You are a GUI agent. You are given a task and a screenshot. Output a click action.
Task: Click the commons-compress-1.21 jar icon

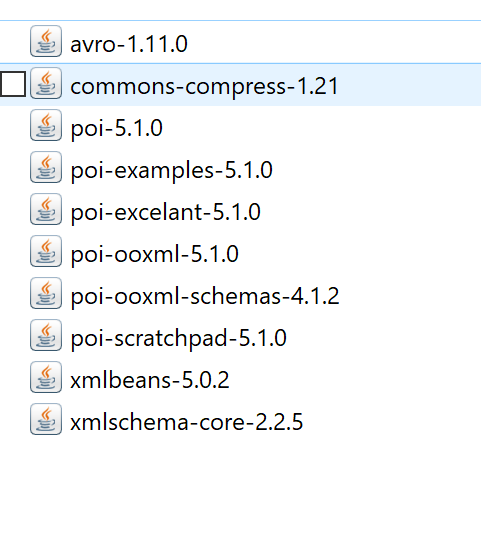pos(46,83)
